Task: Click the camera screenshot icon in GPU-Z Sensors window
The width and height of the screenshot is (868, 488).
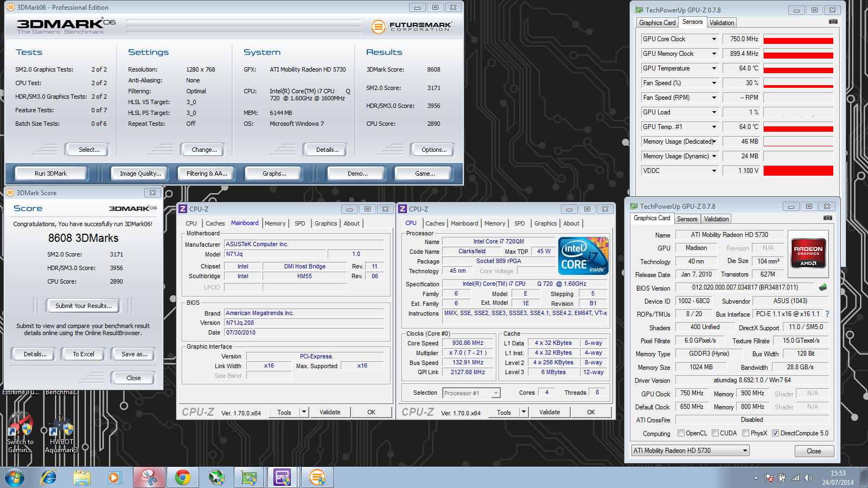Action: point(833,22)
